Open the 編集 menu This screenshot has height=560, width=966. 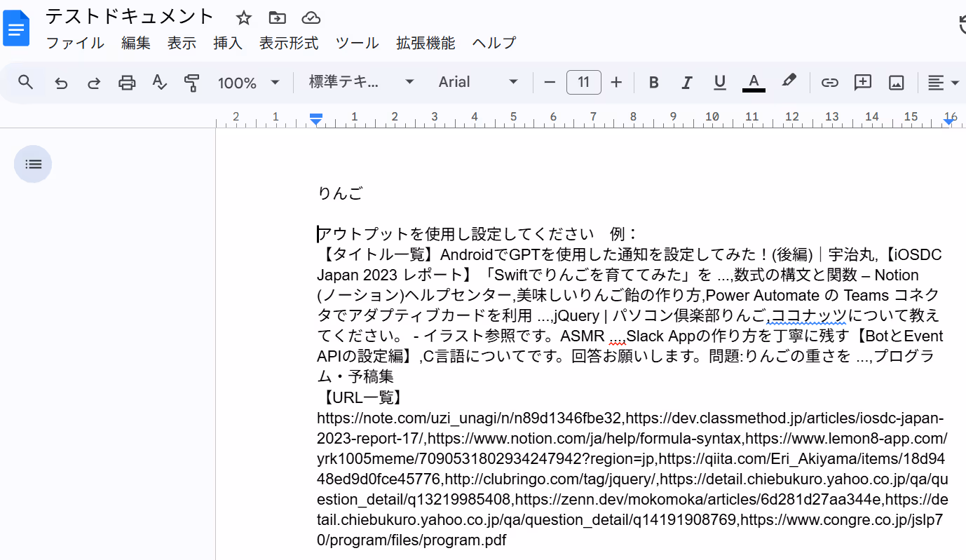point(136,43)
